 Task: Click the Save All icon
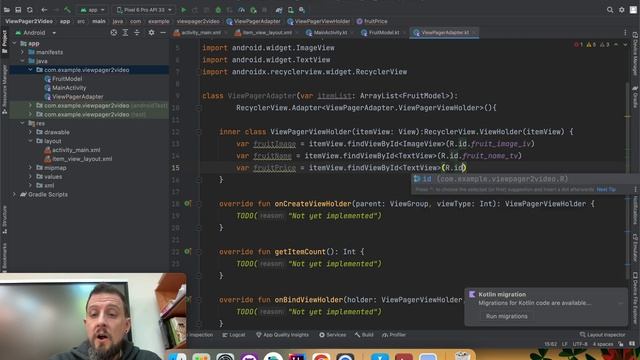[x=18, y=10]
